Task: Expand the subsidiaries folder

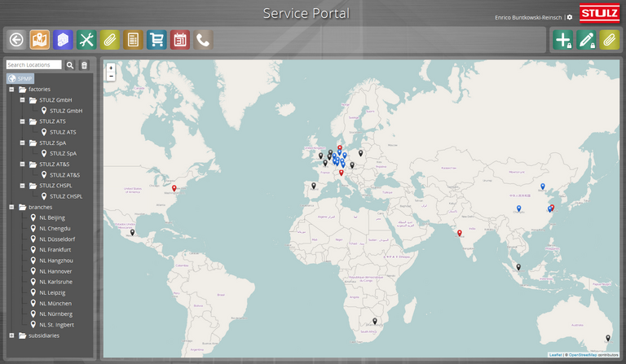Action: [11, 335]
